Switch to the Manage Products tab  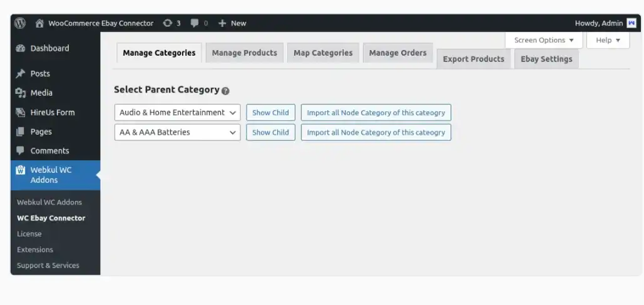tap(244, 53)
